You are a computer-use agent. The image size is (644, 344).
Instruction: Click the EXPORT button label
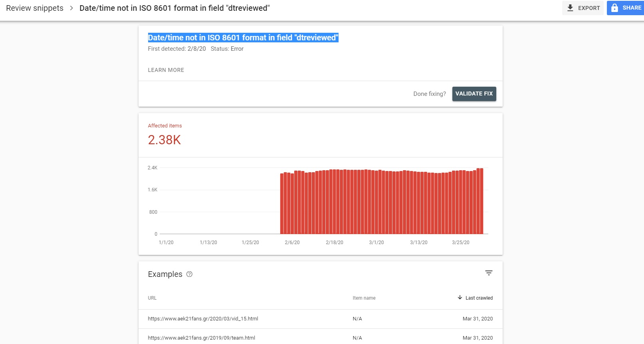point(589,8)
